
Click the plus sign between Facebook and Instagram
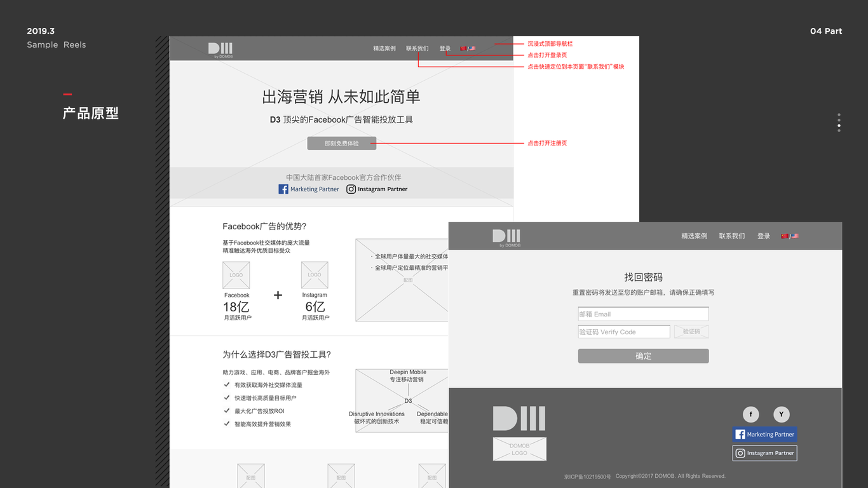tap(278, 295)
